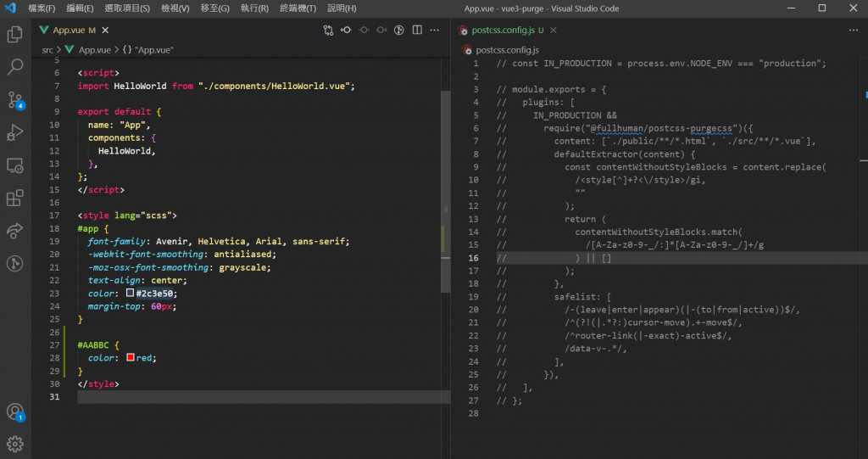Open Source Control with 4 pending changes
The image size is (868, 459).
[15, 100]
